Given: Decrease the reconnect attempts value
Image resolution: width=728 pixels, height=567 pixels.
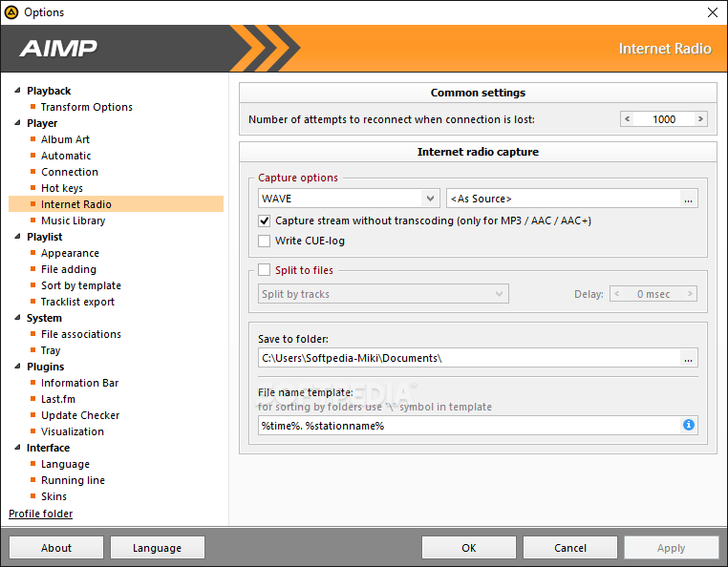Looking at the screenshot, I should (x=628, y=119).
